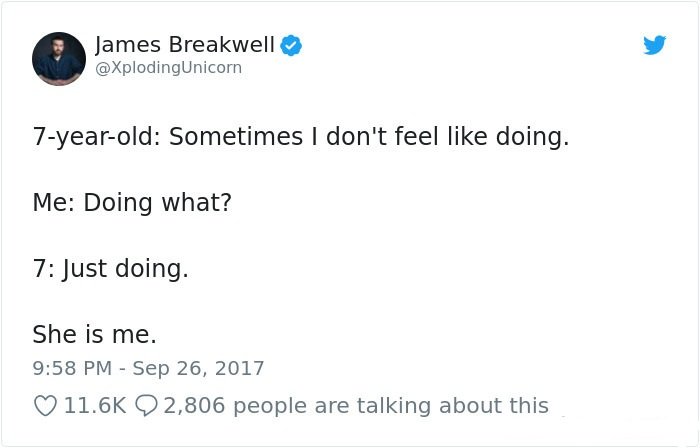Click "people are talking about this" text
The image size is (700, 448).
391,406
